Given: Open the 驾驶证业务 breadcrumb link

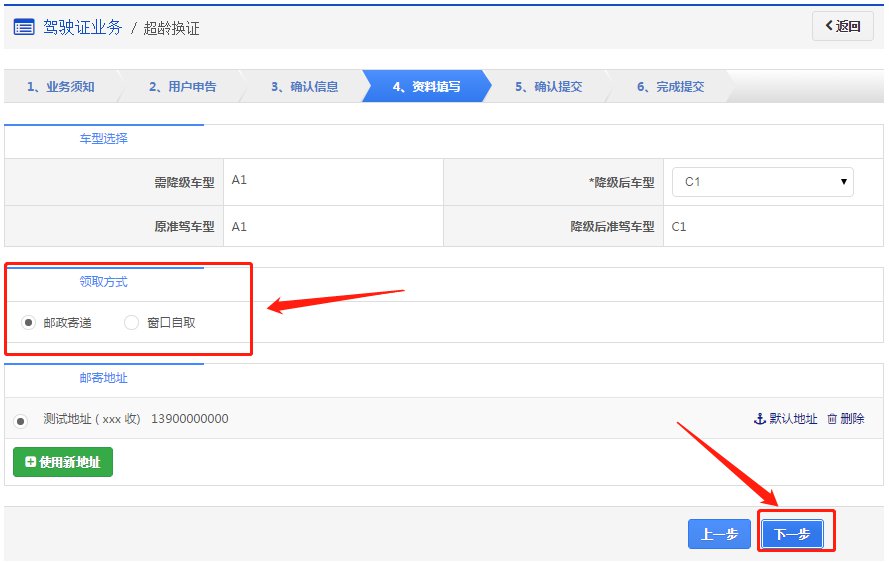Looking at the screenshot, I should [83, 27].
